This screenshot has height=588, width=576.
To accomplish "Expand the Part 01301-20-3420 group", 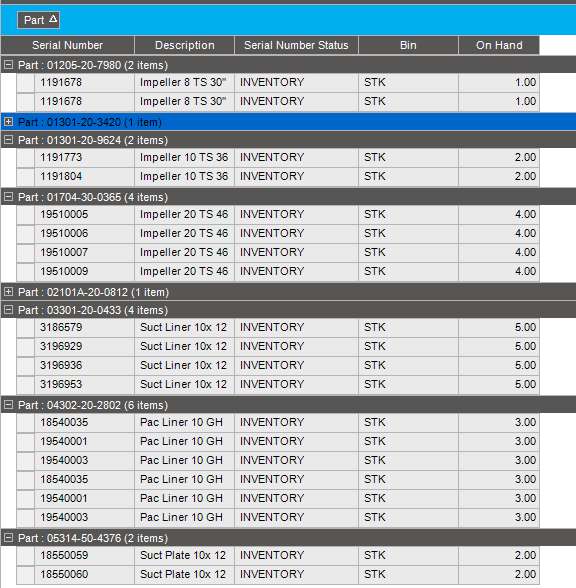I will (x=8, y=122).
